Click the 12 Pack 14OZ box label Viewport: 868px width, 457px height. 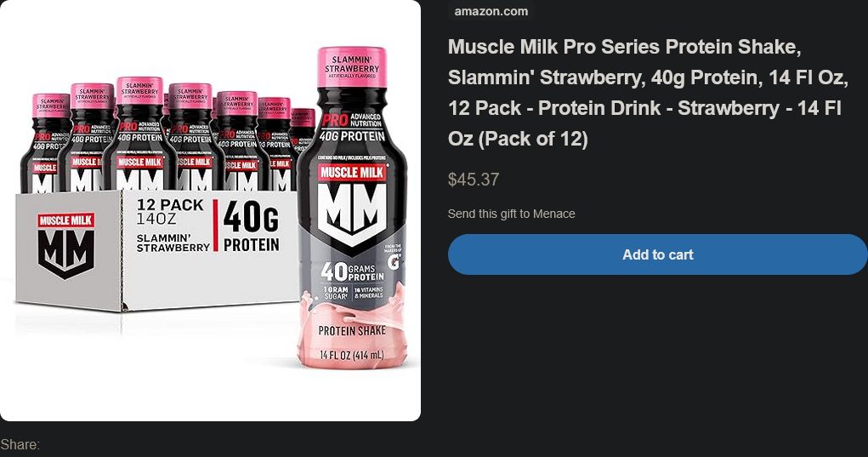point(170,212)
